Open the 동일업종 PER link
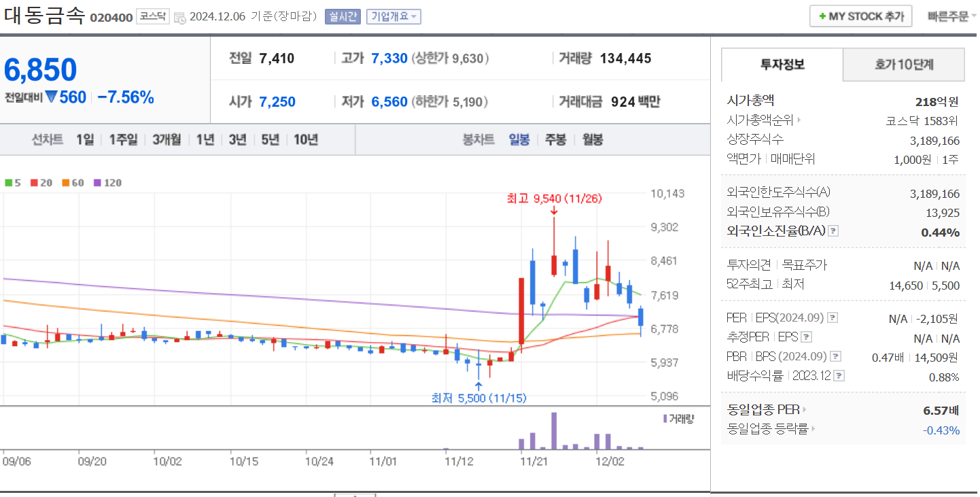 tap(767, 410)
